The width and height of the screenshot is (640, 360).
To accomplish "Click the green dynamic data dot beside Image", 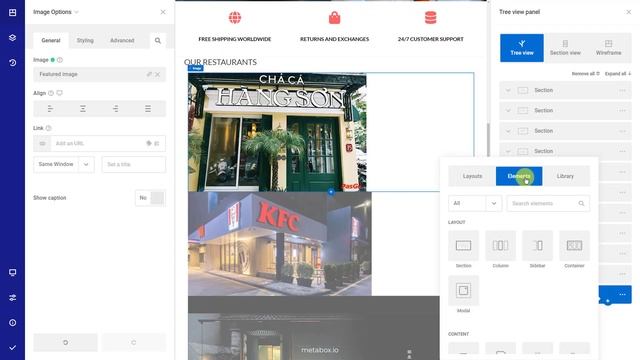I will pyautogui.click(x=53, y=60).
